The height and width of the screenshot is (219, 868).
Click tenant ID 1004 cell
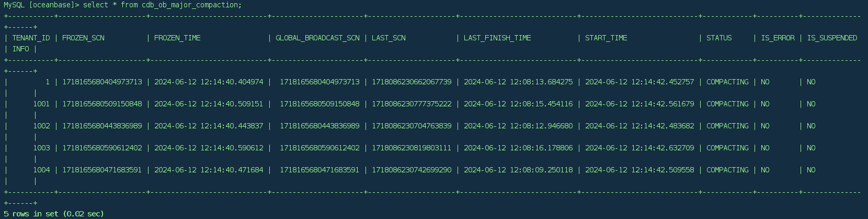41,170
